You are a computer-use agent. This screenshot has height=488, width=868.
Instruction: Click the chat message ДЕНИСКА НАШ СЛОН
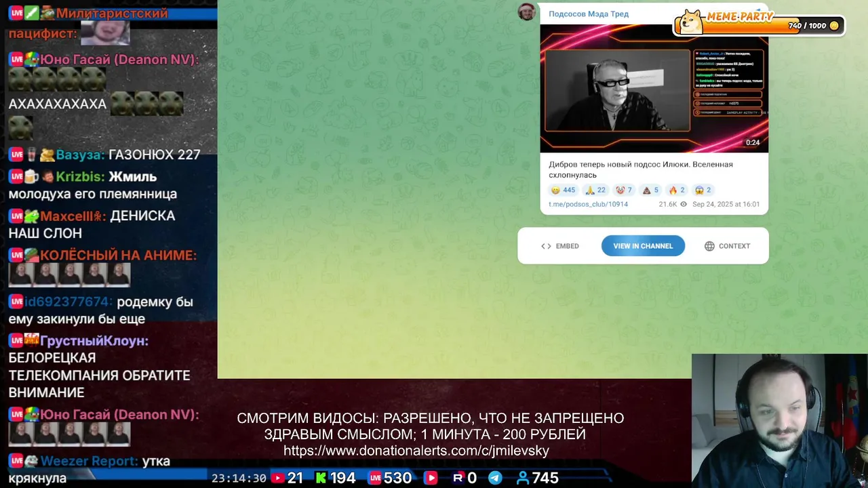[x=92, y=224]
